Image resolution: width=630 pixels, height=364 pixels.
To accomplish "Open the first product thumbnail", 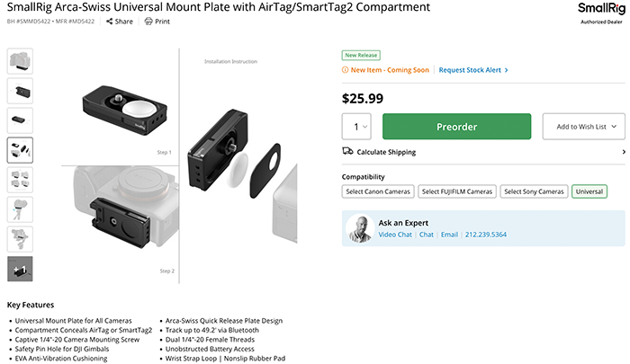I will pyautogui.click(x=20, y=61).
